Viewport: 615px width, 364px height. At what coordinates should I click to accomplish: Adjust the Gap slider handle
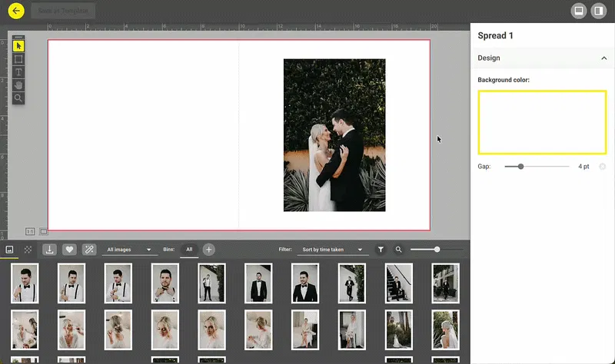(x=520, y=167)
